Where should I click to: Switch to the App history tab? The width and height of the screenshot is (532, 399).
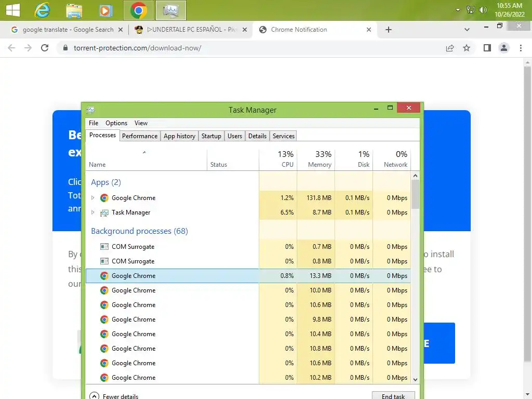179,136
